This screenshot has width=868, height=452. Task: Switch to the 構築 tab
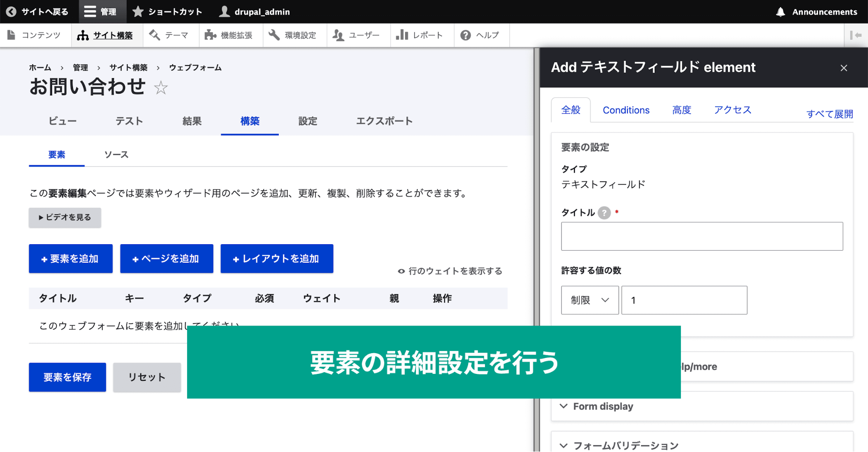(x=250, y=121)
